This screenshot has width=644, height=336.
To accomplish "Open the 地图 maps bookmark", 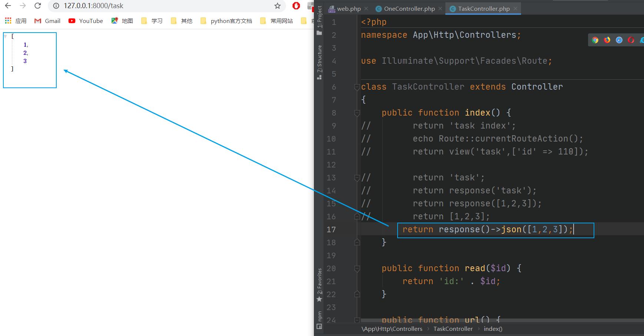I will point(122,21).
